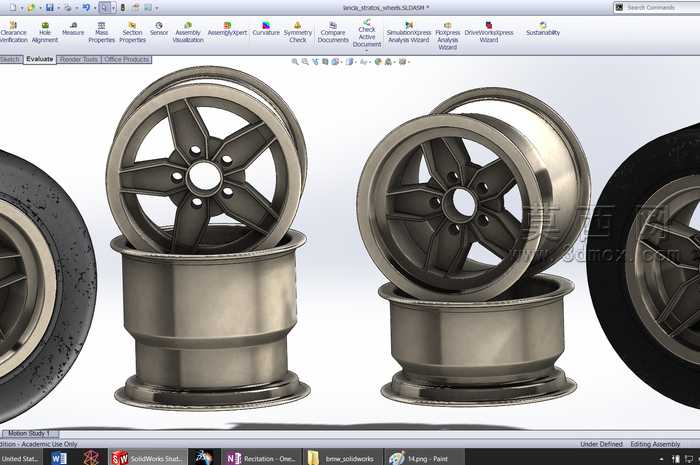Click Zoom to Area in view toolbar
This screenshot has width=700, height=465.
click(305, 62)
